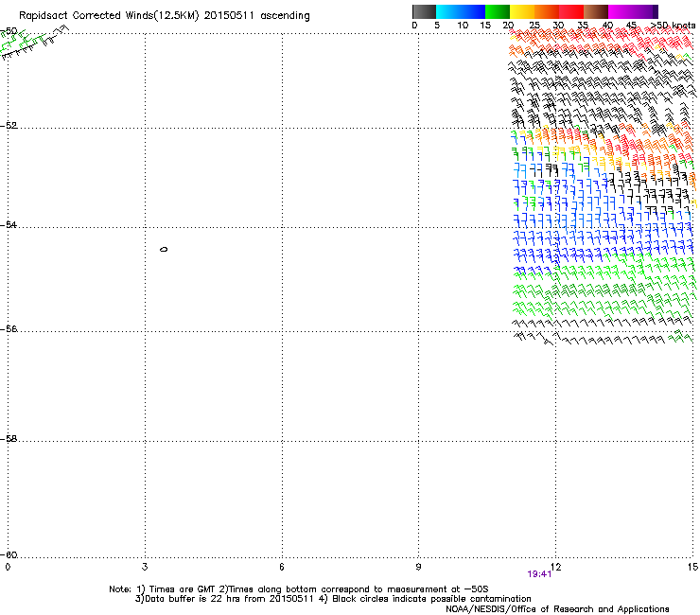Click the '-58' latitude axis label
The image size is (700, 615).
click(x=9, y=439)
